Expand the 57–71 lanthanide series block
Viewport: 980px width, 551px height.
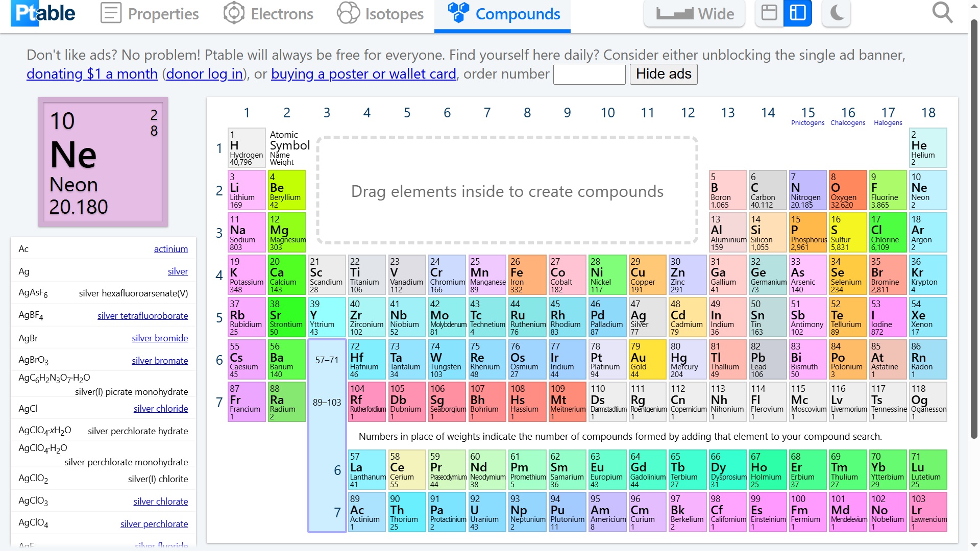327,360
